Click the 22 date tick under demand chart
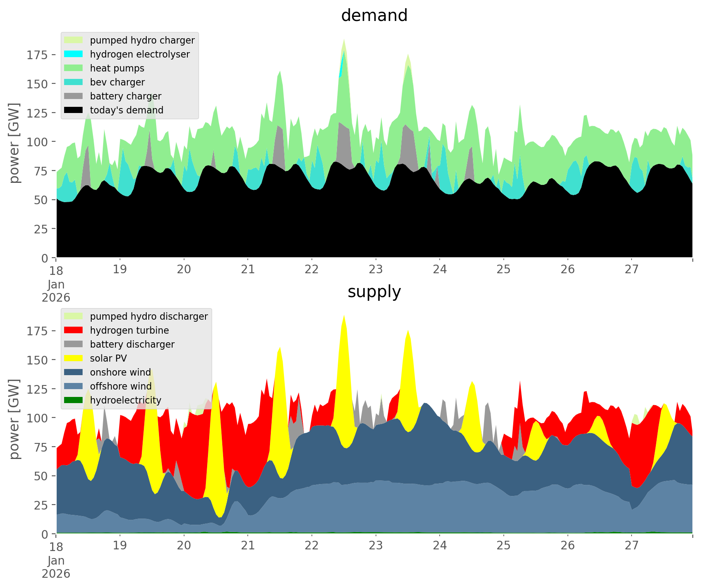 (312, 270)
